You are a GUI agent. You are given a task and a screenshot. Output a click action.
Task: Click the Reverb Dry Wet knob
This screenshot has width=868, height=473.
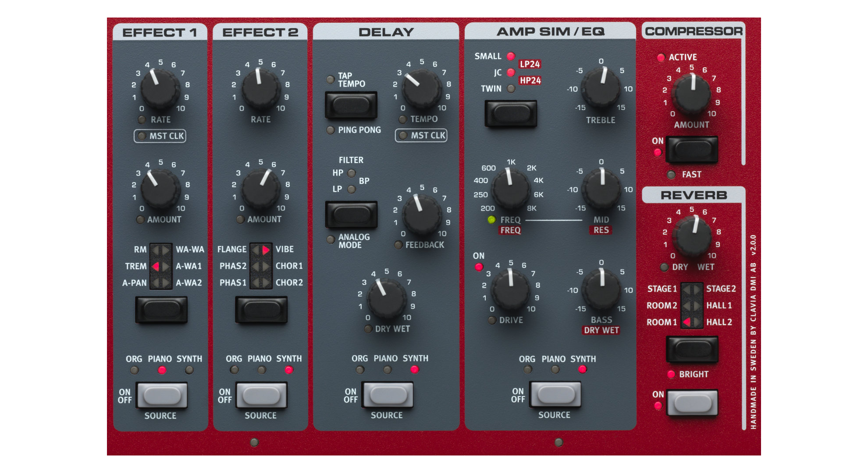pos(692,236)
